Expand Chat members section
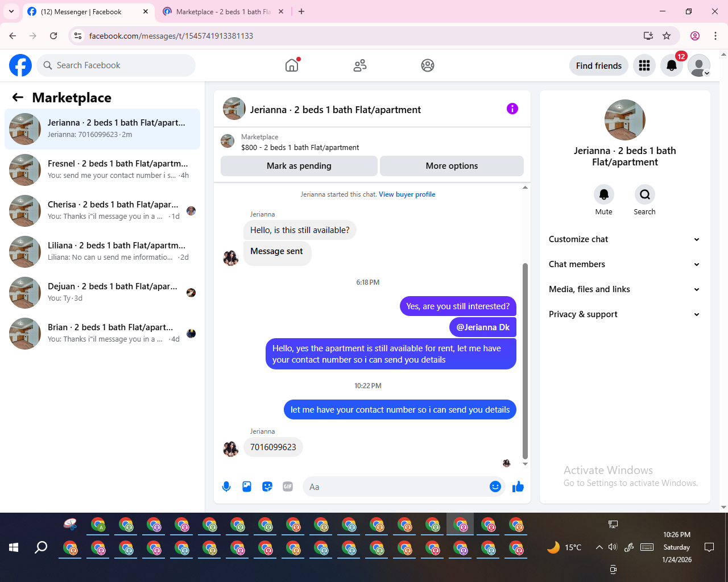This screenshot has height=582, width=728. [624, 264]
